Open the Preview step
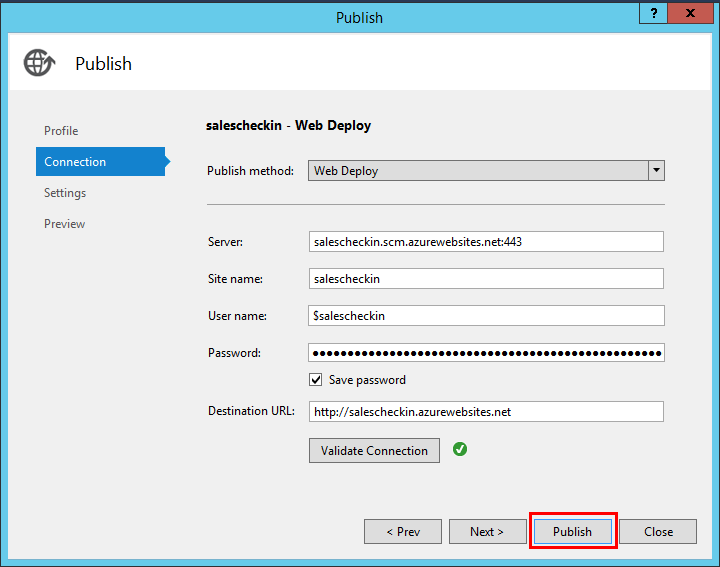Screen dimensions: 720x567 tap(64, 224)
